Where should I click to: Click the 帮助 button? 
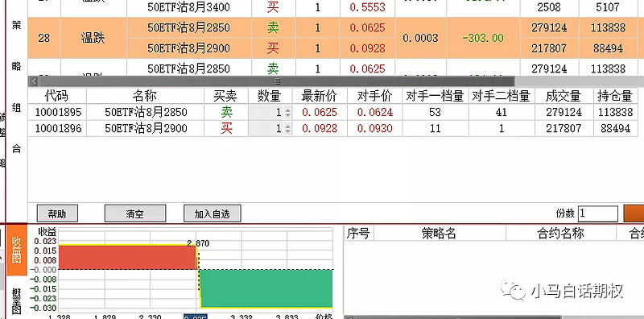click(x=57, y=213)
